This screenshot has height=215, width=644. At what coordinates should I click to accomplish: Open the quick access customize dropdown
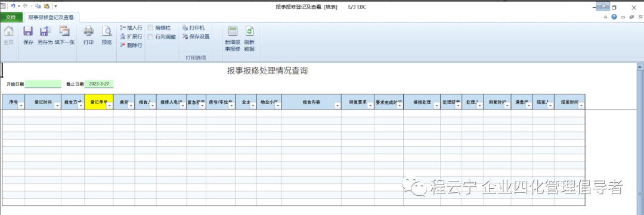click(x=55, y=7)
